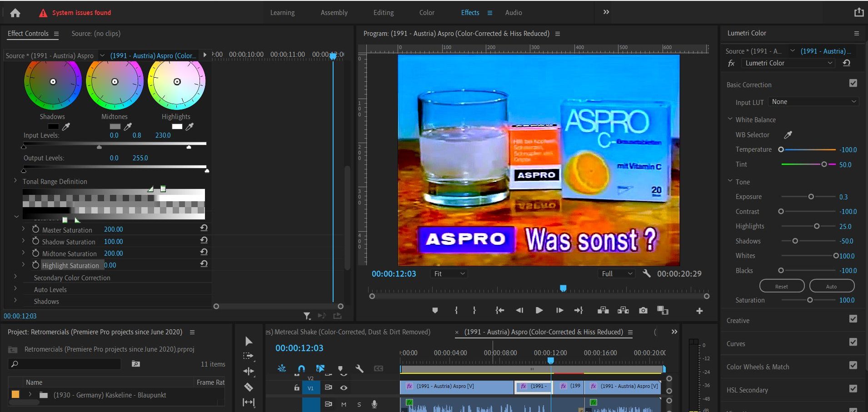
Task: Switch to the Assembly workspace
Action: 334,13
